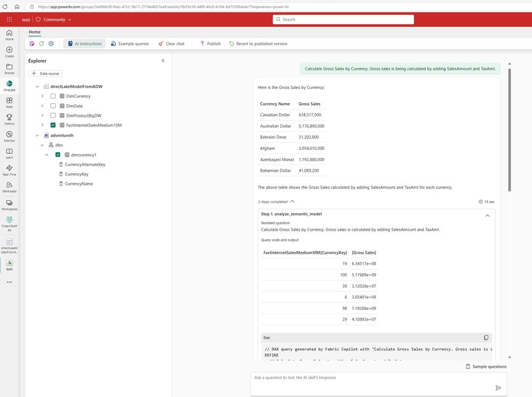Screen dimensions: 532x397
Task: Collapse the dbo schema node
Action: [43, 145]
